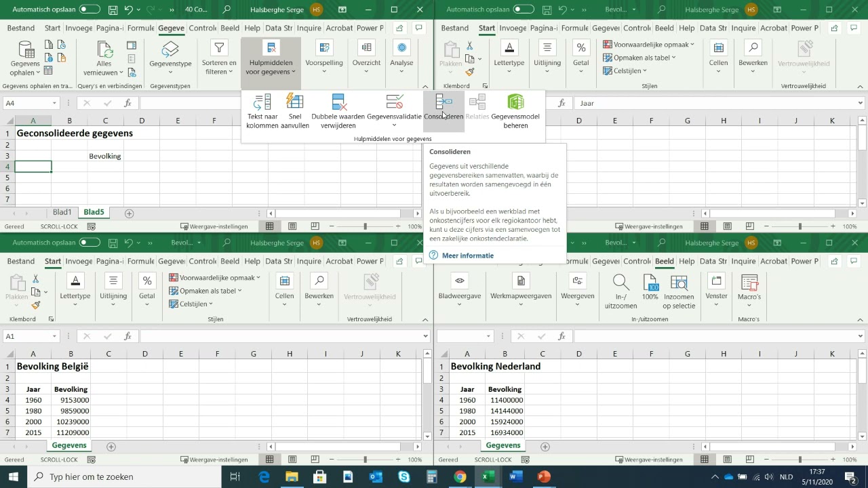Click Tekst naar kolommen icon
This screenshot has width=868, height=488.
coord(262,102)
